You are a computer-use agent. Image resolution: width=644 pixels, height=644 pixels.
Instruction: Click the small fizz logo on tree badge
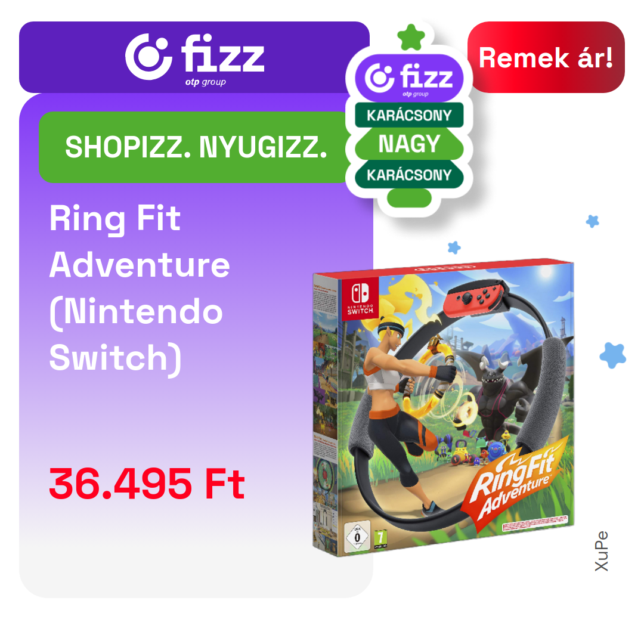(408, 78)
